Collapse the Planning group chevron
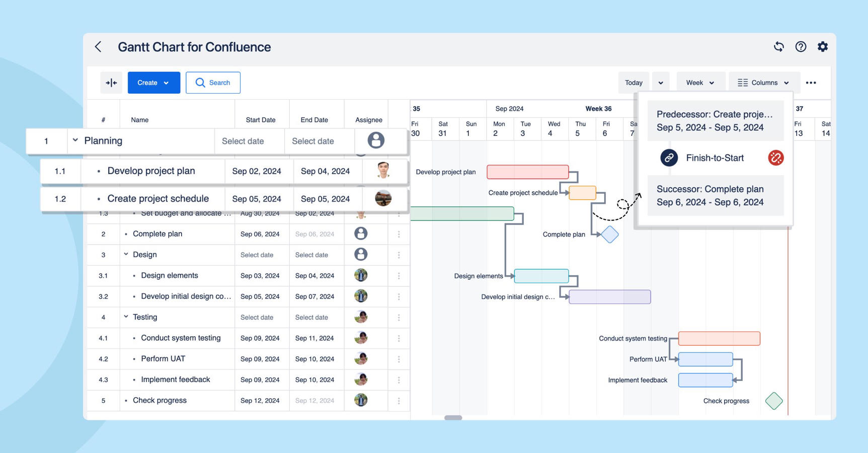The height and width of the screenshot is (453, 868). pyautogui.click(x=75, y=140)
